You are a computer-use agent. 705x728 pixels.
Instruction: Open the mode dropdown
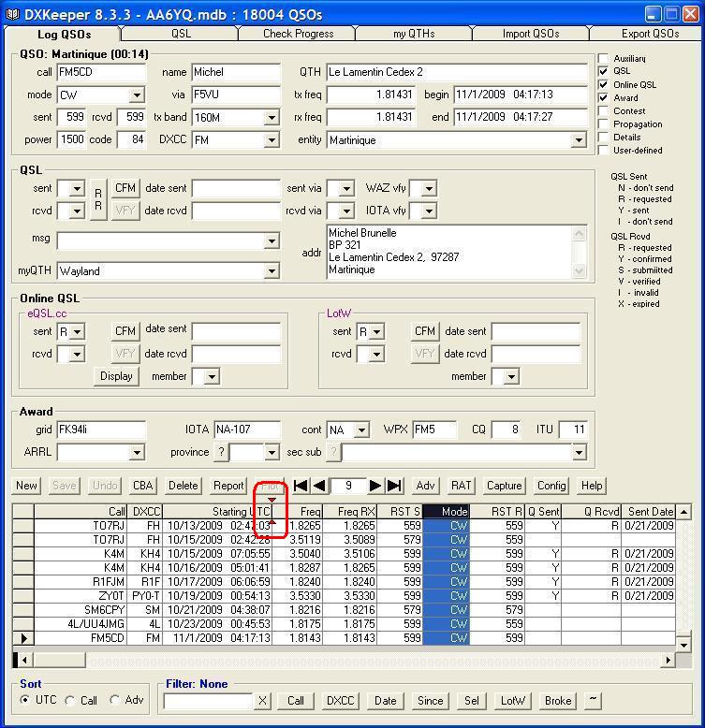click(137, 95)
